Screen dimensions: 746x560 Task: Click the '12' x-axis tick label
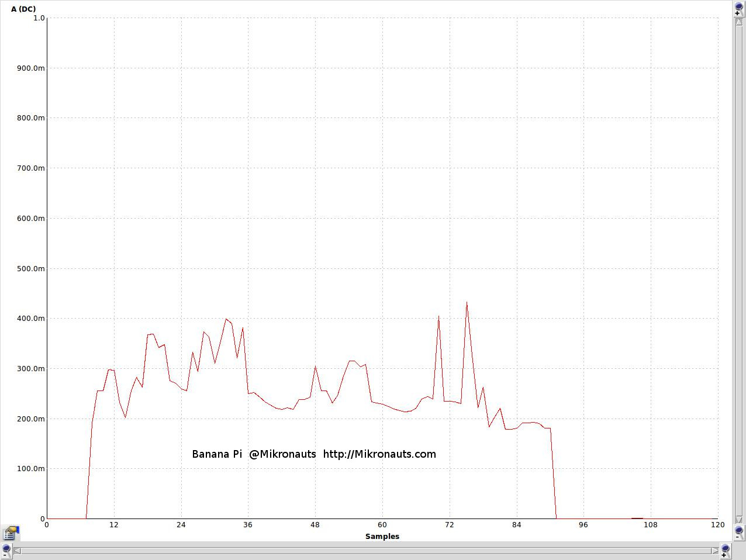(x=114, y=525)
